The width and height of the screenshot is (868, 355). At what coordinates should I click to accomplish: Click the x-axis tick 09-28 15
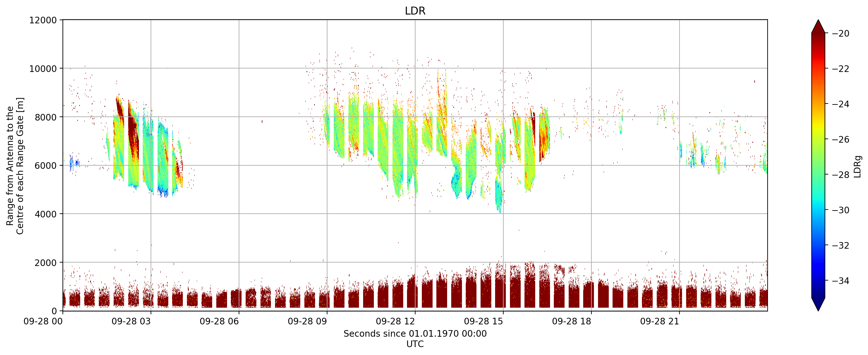(x=483, y=321)
